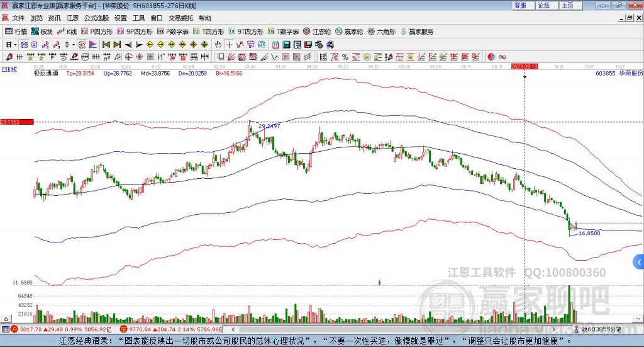The width and height of the screenshot is (644, 347).
Task: Open the 帮助 menu
Action: coord(204,18)
